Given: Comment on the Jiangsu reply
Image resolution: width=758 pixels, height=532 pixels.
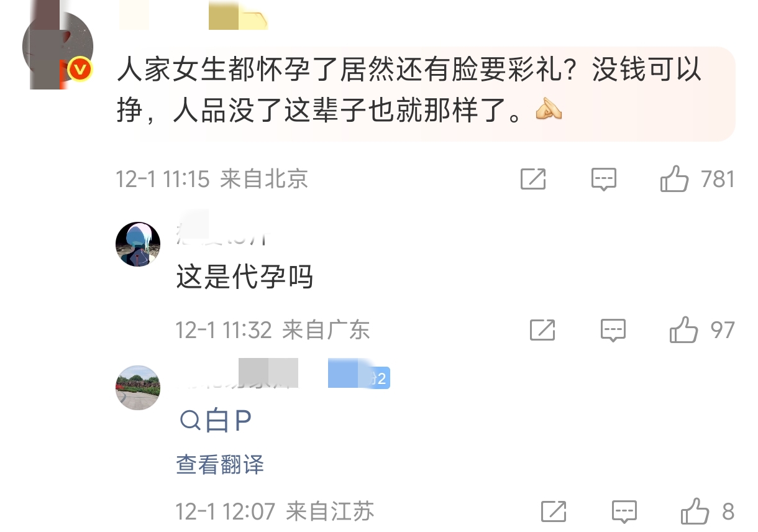Looking at the screenshot, I should pyautogui.click(x=624, y=511).
